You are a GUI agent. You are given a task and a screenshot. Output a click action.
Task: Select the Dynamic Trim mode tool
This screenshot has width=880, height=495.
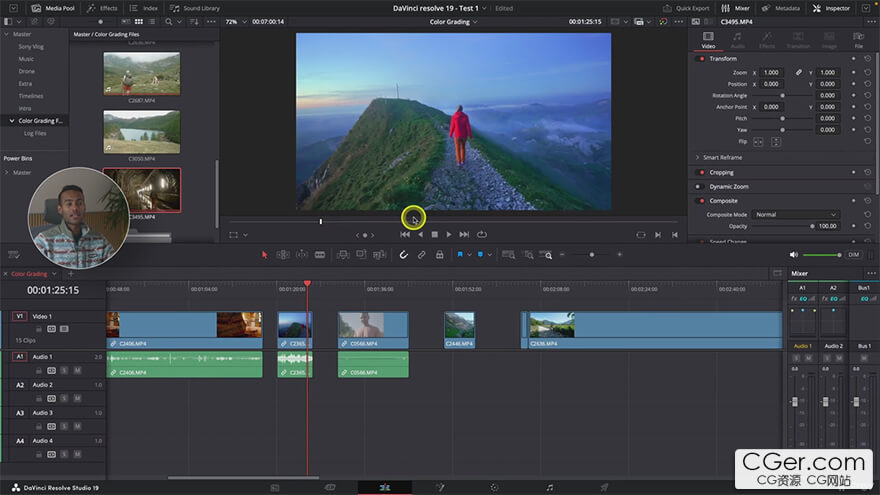[x=301, y=255]
